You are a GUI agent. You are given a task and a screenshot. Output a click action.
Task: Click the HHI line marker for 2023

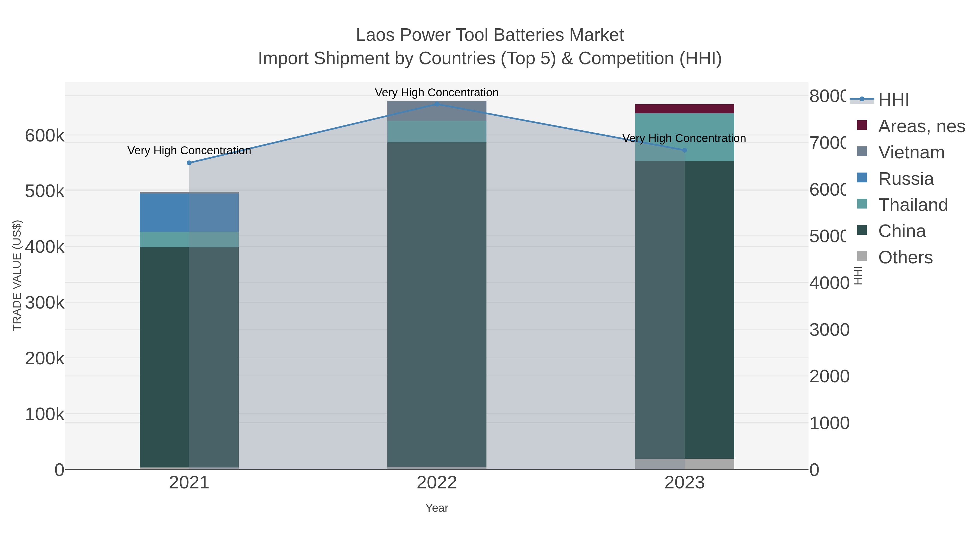pyautogui.click(x=684, y=150)
